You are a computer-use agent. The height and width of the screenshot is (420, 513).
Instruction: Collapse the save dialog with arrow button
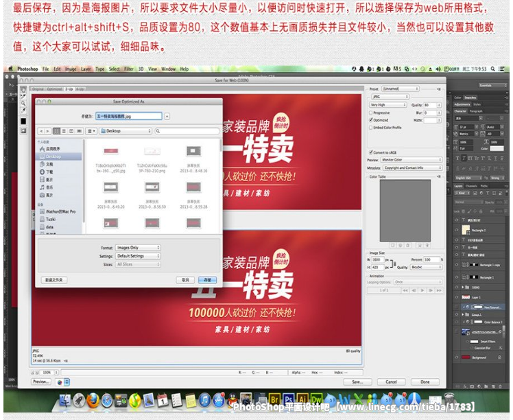[167, 116]
